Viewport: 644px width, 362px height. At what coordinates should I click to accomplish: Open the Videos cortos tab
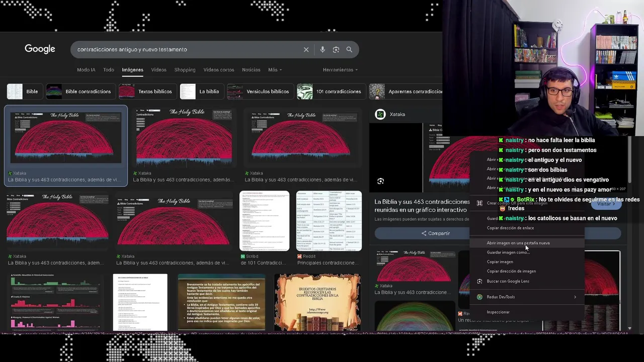pyautogui.click(x=218, y=70)
